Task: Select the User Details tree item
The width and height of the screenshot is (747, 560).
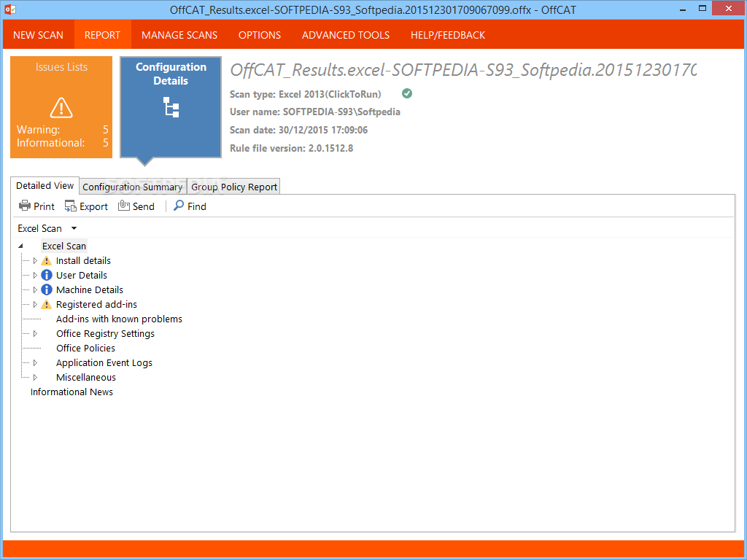Action: [82, 275]
